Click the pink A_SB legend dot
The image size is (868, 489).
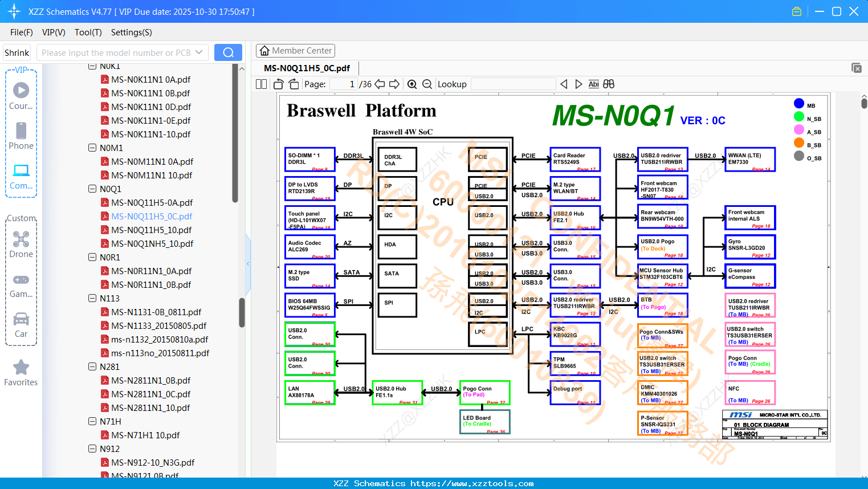pos(799,130)
